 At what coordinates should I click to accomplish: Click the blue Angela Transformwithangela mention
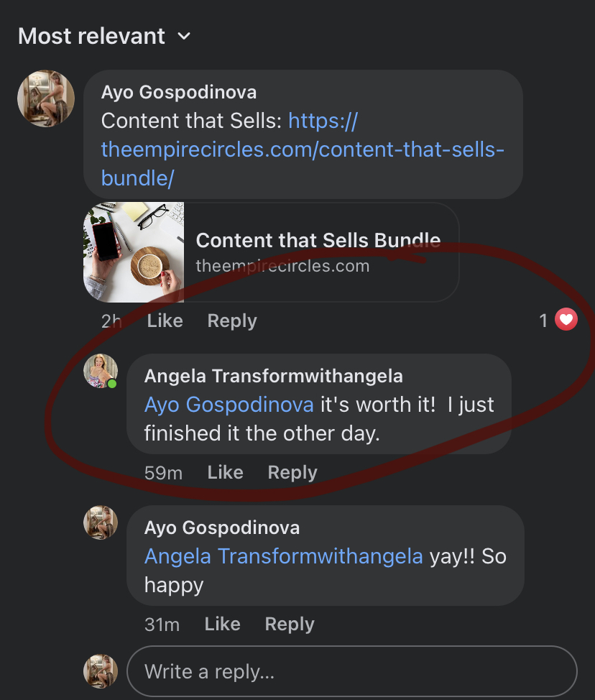pyautogui.click(x=283, y=556)
